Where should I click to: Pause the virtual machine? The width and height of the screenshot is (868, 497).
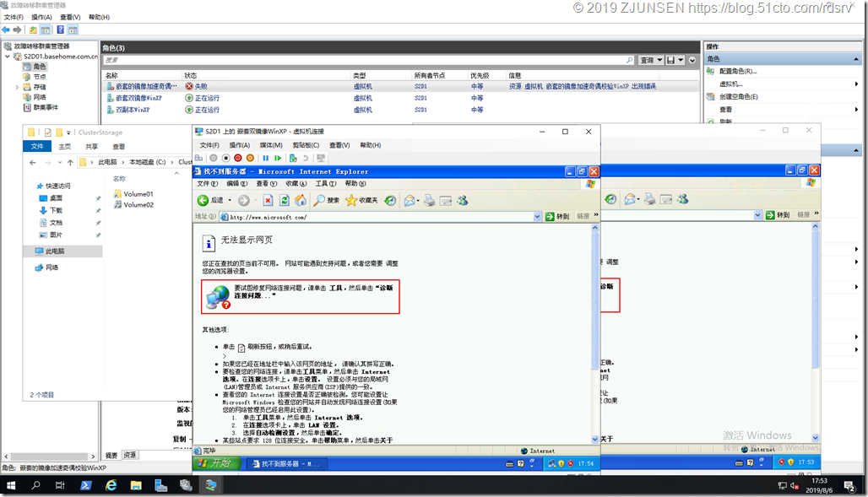[266, 159]
